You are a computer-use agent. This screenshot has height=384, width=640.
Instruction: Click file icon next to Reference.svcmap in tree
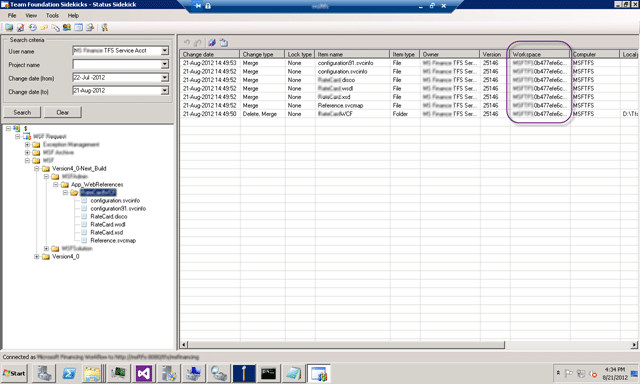tap(84, 241)
